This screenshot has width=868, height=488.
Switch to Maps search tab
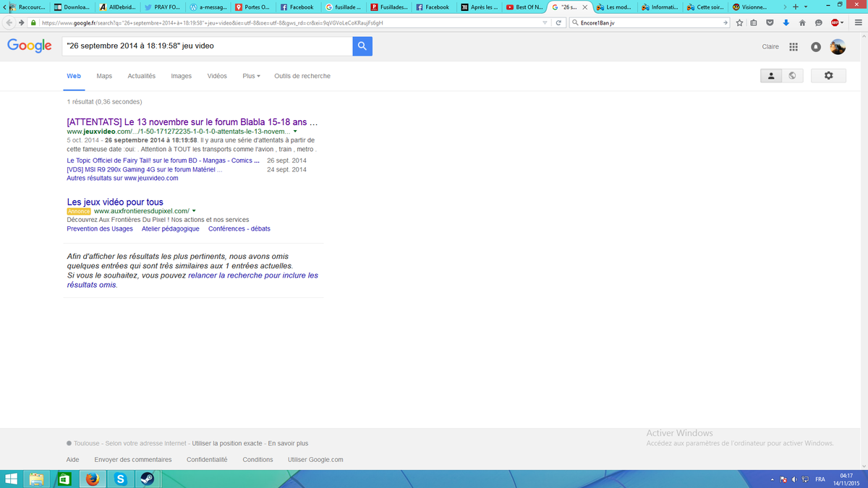[104, 76]
